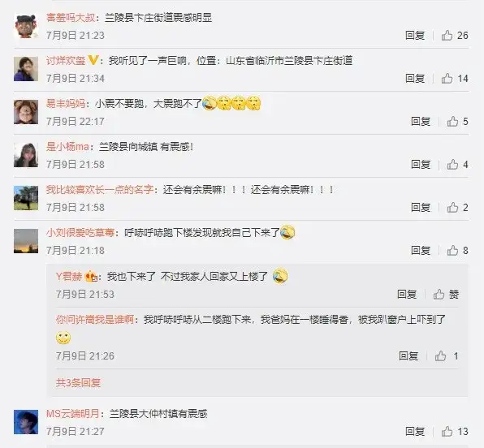Click 回复 on Y君赫's nested reply
The height and width of the screenshot is (448, 484).
(x=407, y=295)
